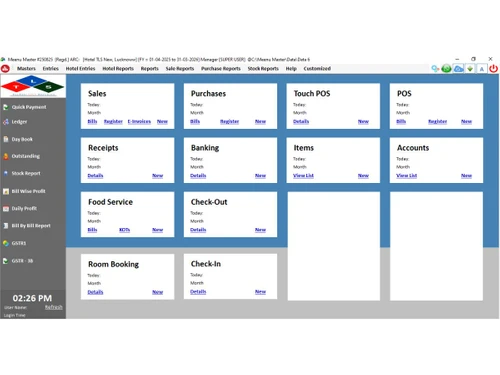Viewport: 500px width, 375px height.
Task: Click New link in Purchases card
Action: click(x=260, y=121)
